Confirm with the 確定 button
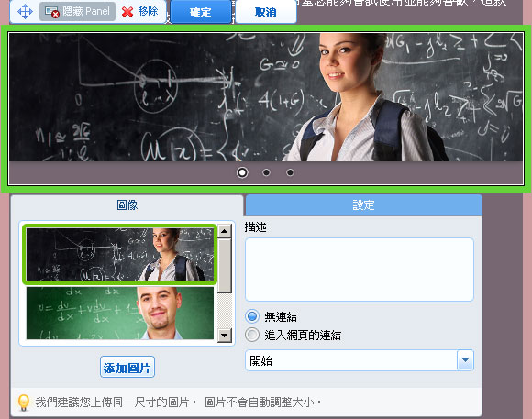The height and width of the screenshot is (419, 532). (201, 12)
